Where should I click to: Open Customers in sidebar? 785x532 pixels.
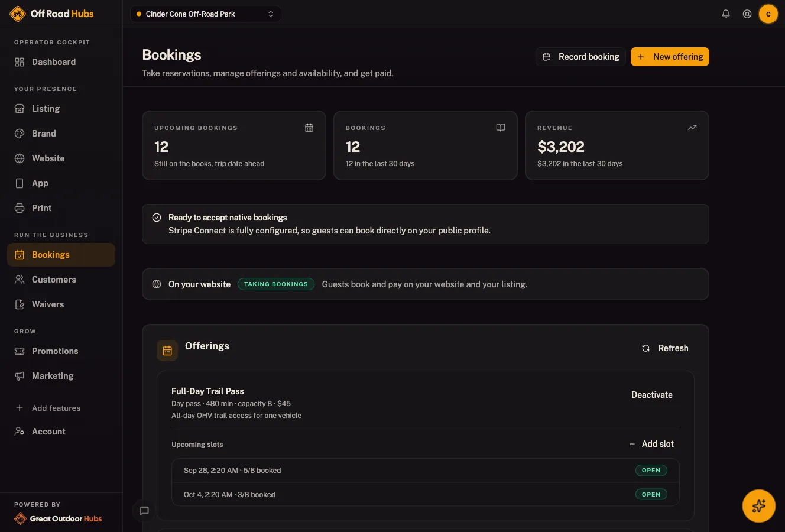click(x=61, y=280)
